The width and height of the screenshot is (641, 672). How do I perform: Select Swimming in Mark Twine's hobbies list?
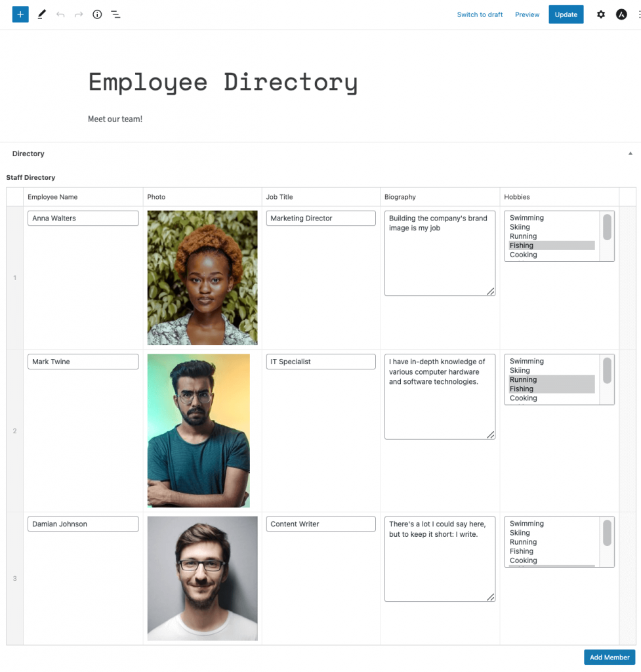tap(552, 362)
